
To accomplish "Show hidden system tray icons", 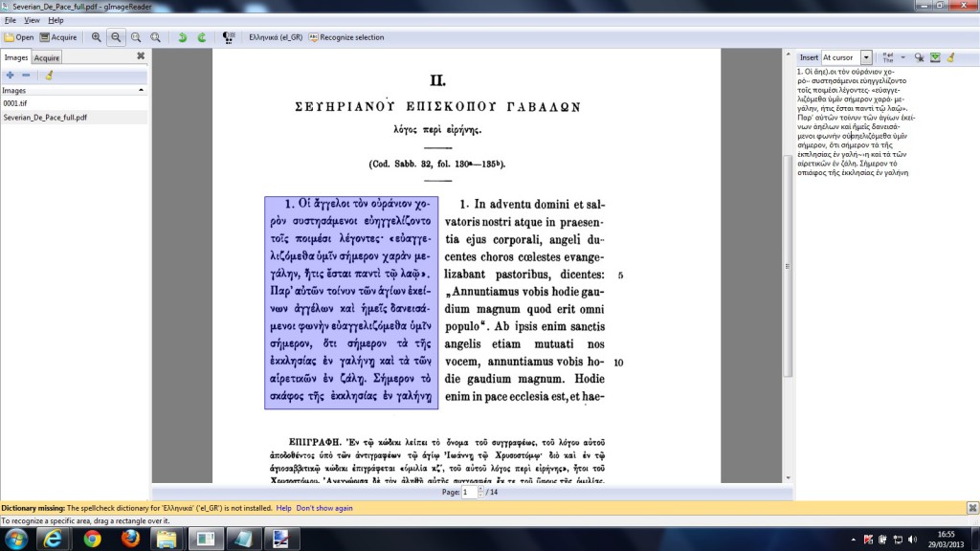I will pos(853,540).
